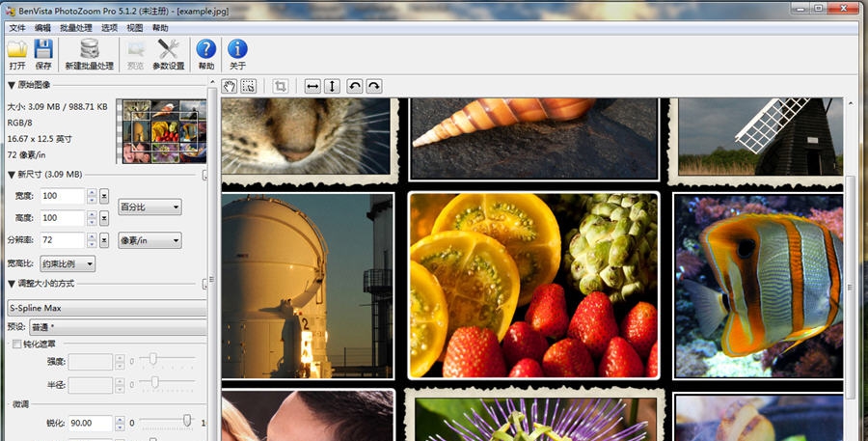The image size is (868, 441).
Task: Click the 关于 (About) info icon
Action: (237, 49)
